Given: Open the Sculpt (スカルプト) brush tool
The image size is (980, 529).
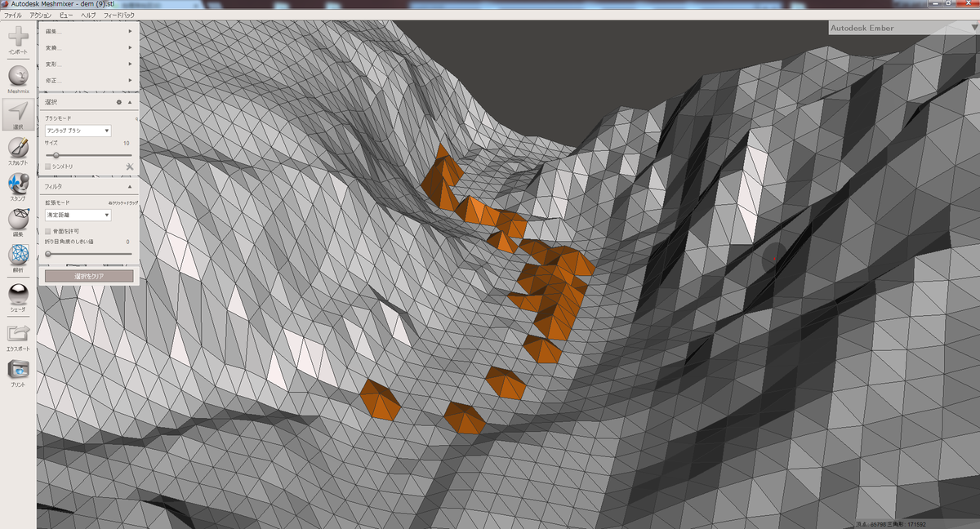Looking at the screenshot, I should coord(18,149).
